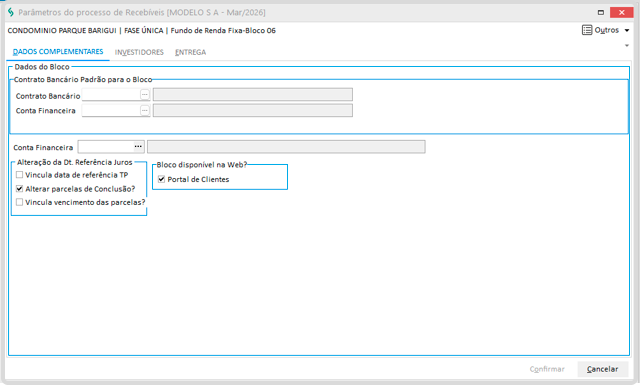This screenshot has height=387, width=640.
Task: Click the application logo in title bar
Action: coord(11,12)
